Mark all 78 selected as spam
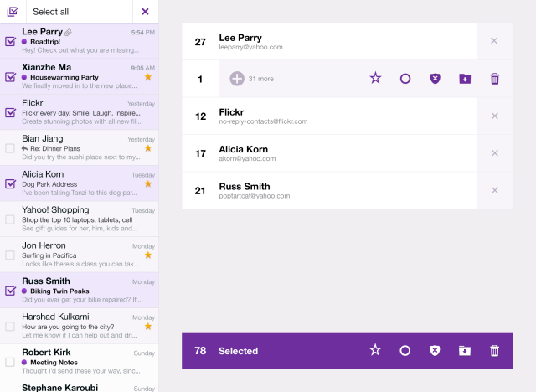 coord(435,350)
